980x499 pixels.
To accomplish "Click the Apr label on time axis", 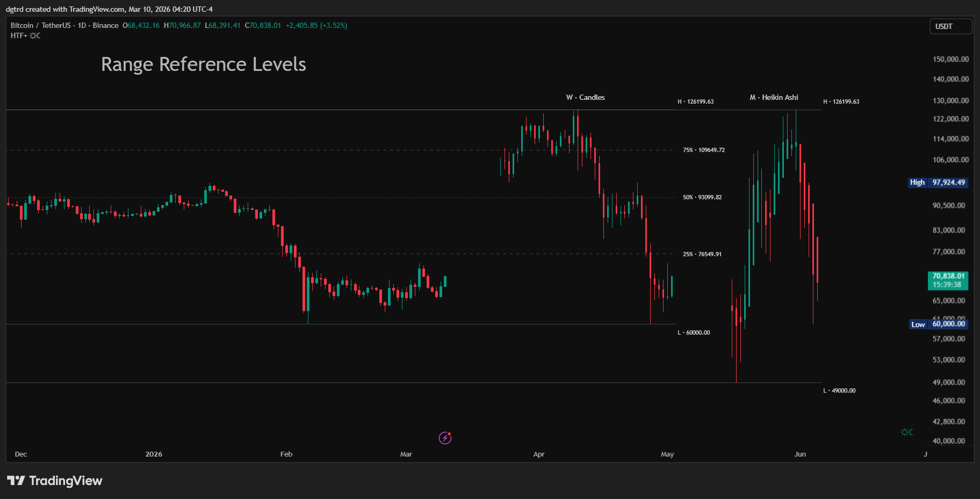I will [539, 454].
